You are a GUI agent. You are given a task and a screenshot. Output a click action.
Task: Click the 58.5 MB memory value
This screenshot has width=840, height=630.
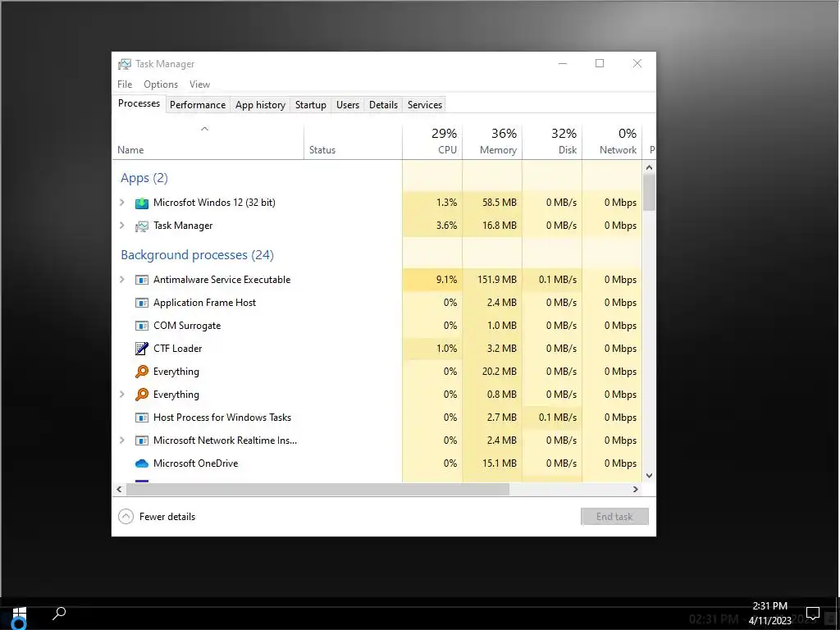click(500, 203)
